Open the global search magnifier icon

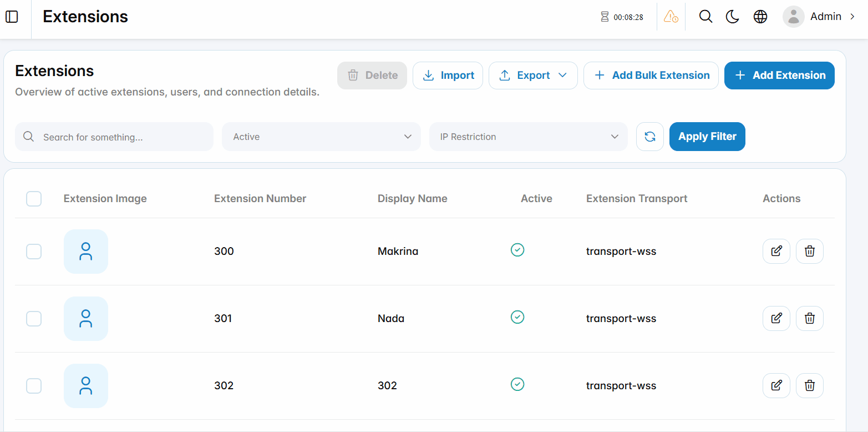[x=705, y=17]
